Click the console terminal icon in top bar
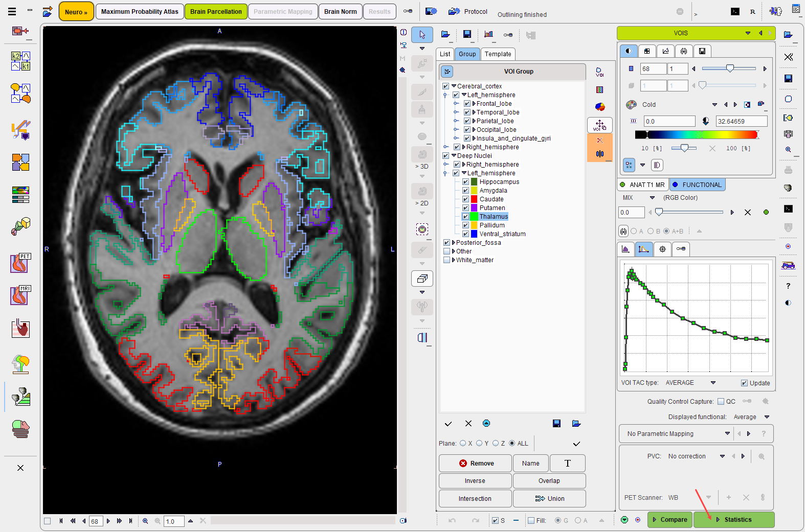805x532 pixels. click(735, 11)
